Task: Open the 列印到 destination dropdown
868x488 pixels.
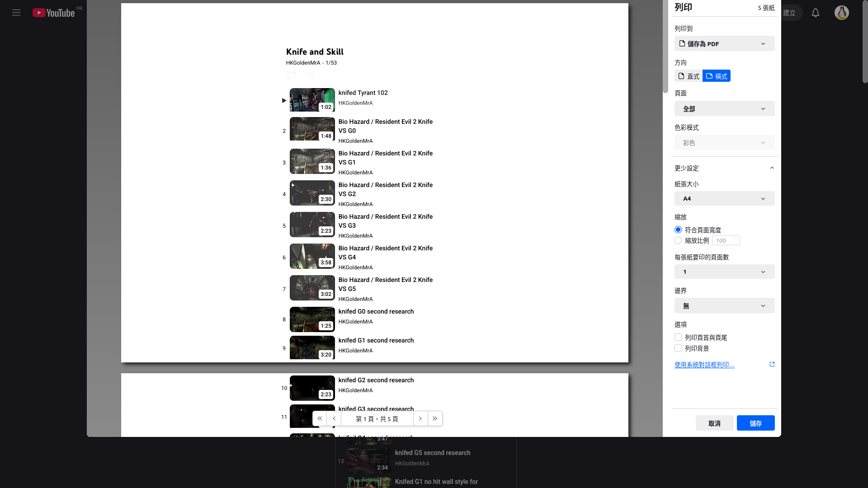Action: [x=725, y=43]
